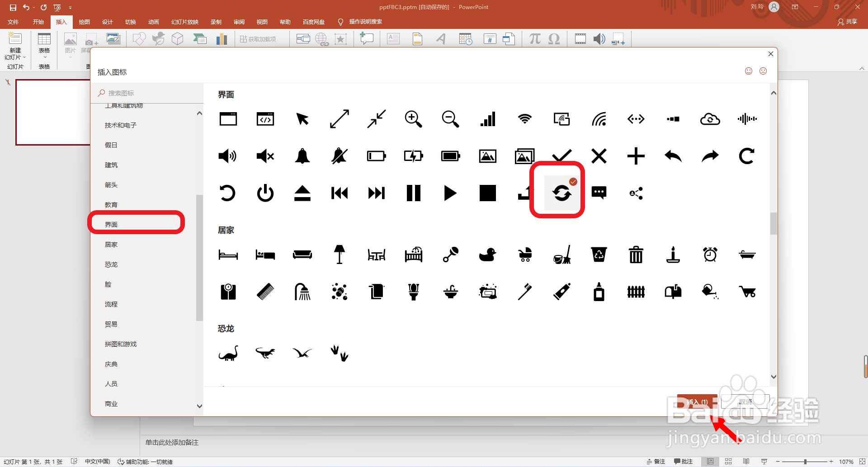868x467 pixels.
Task: Choose the power button icon
Action: click(265, 193)
